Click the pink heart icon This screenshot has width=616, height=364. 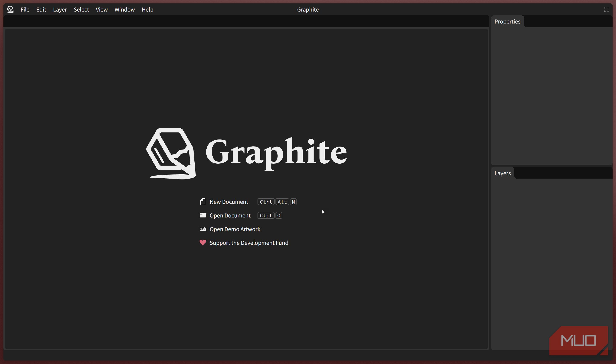[203, 243]
